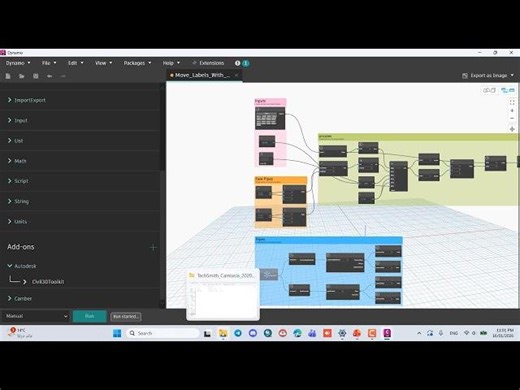The height and width of the screenshot is (390, 520).
Task: Expand the Units library category
Action: (x=80, y=222)
